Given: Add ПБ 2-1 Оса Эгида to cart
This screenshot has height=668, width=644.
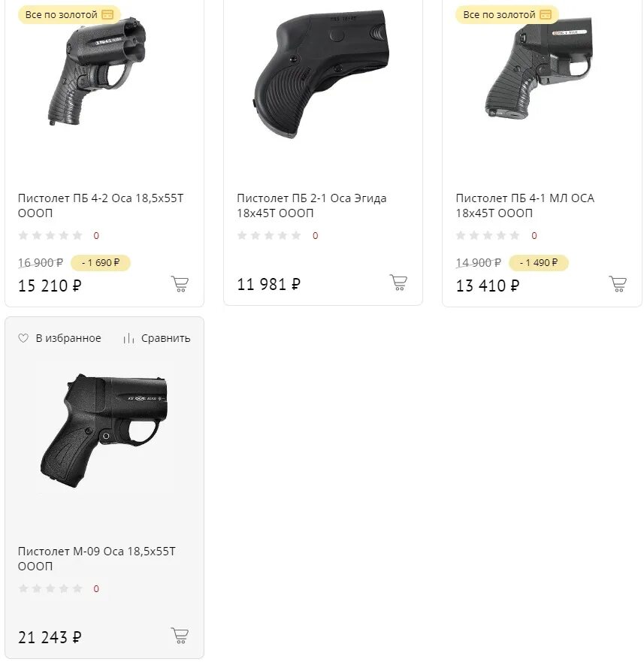Looking at the screenshot, I should 398,283.
